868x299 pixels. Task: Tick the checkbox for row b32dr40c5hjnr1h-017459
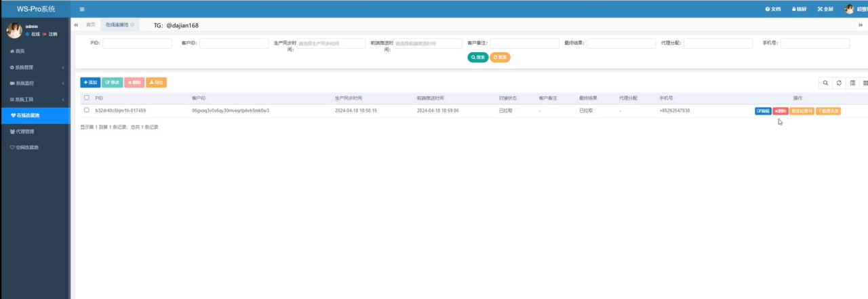(86, 110)
